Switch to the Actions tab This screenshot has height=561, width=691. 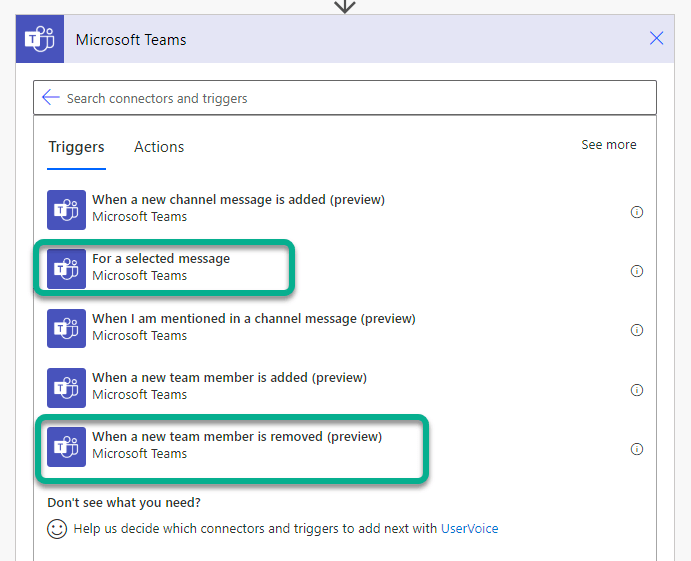(x=159, y=147)
